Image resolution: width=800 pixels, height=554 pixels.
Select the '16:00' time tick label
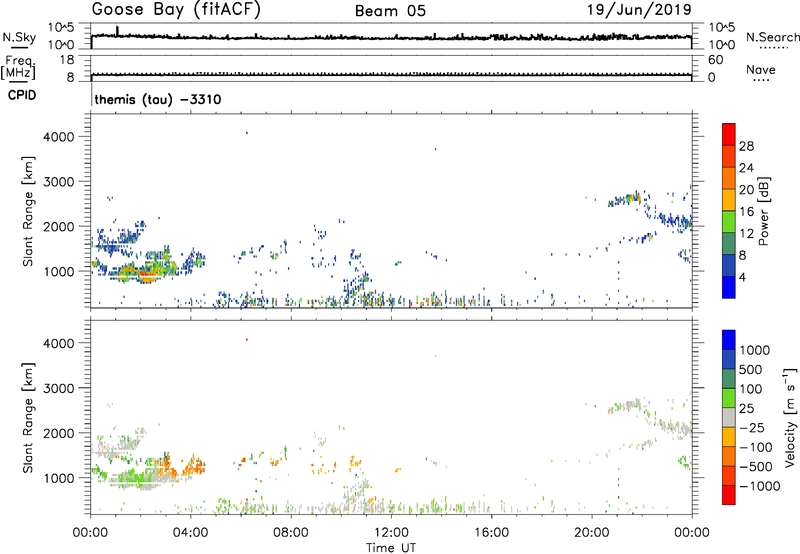pos(491,533)
